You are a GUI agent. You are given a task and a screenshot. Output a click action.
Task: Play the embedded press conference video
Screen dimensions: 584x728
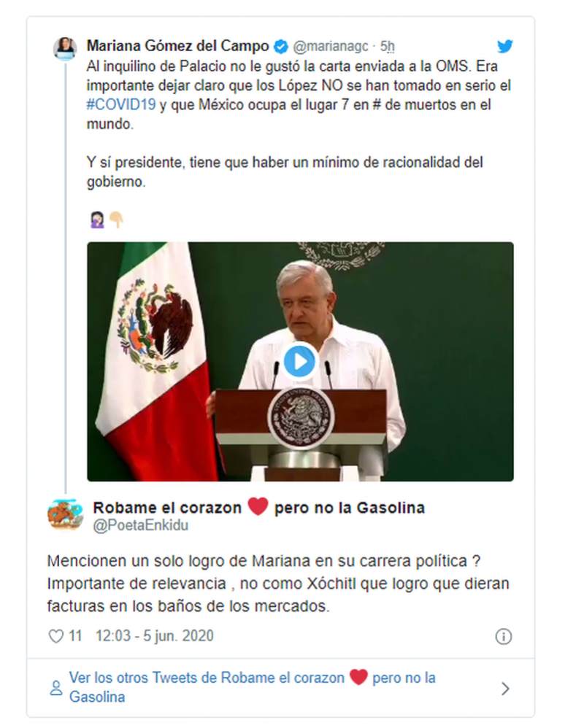tap(300, 361)
